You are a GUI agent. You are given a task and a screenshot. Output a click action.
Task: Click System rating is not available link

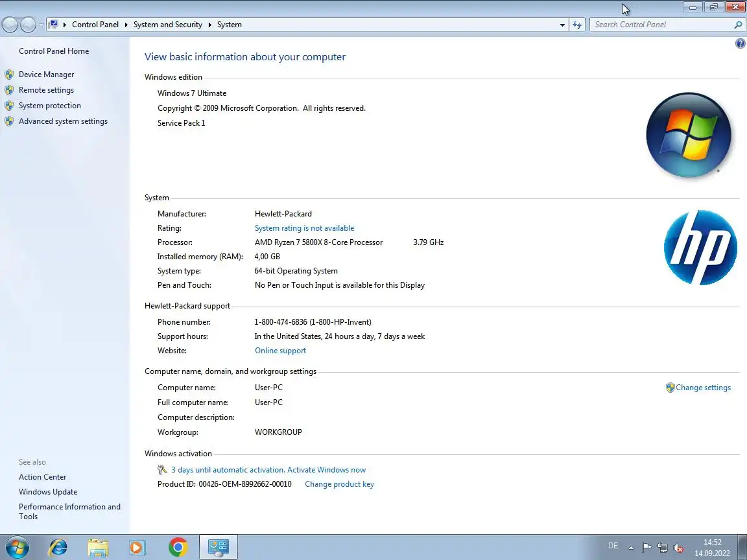click(x=304, y=228)
